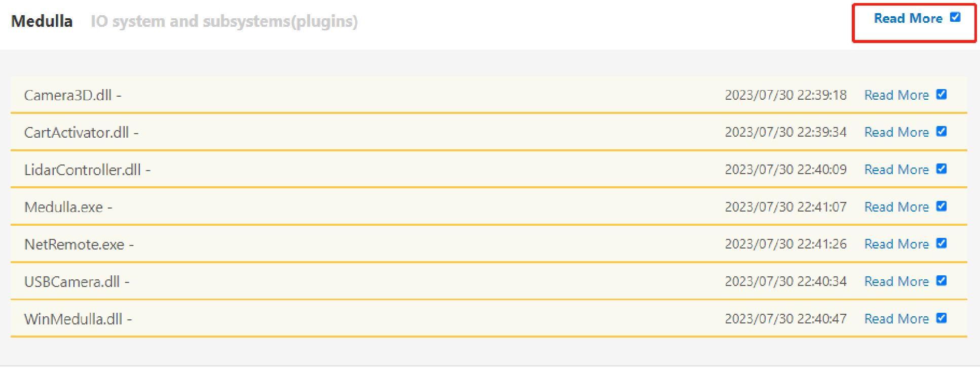Click the checkbox icon in Camera3D.dll row

tap(941, 95)
